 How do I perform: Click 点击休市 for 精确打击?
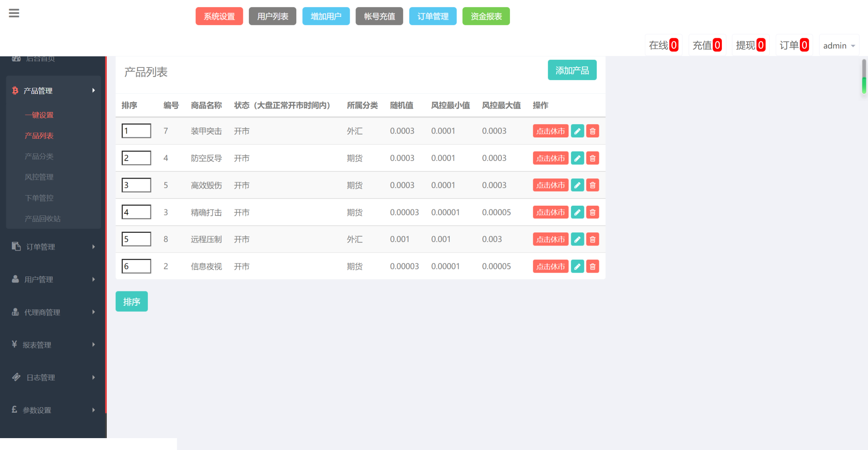pos(551,212)
